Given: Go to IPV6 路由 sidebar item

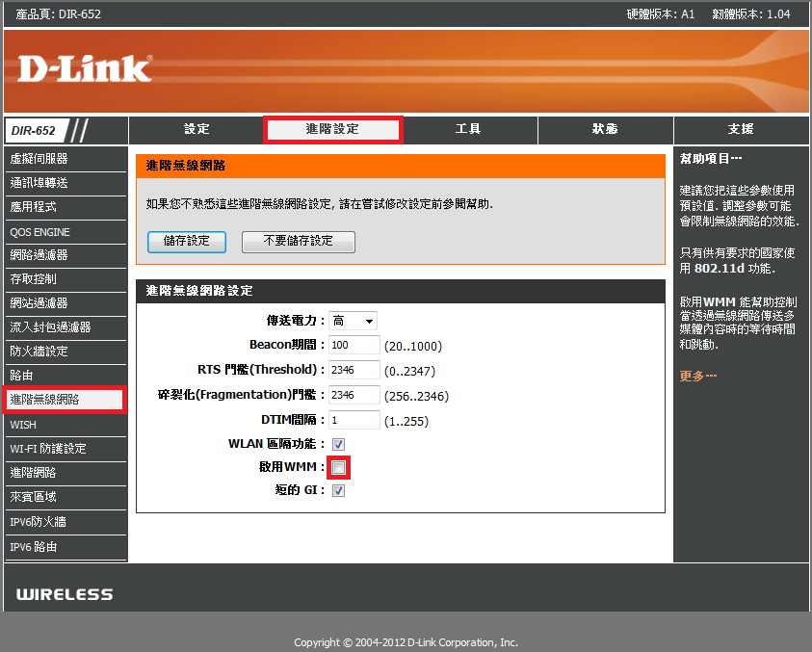Looking at the screenshot, I should click(x=65, y=547).
